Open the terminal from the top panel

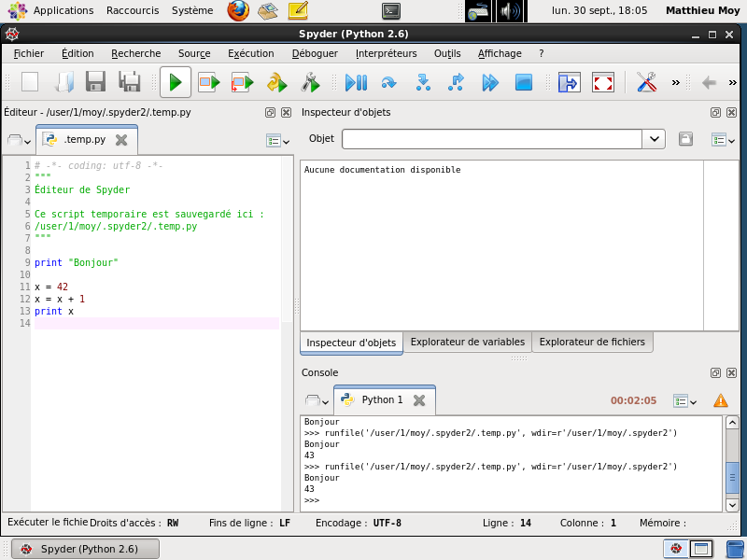pos(391,10)
